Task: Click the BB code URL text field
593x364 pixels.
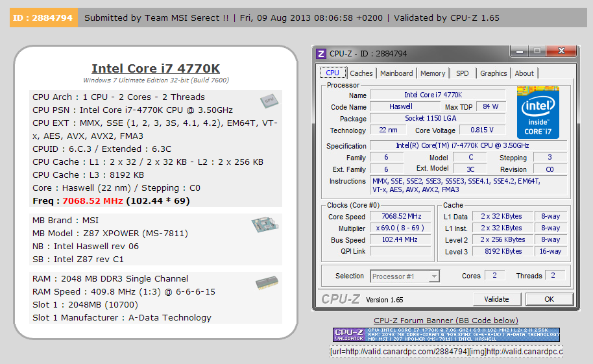Action: (446, 352)
